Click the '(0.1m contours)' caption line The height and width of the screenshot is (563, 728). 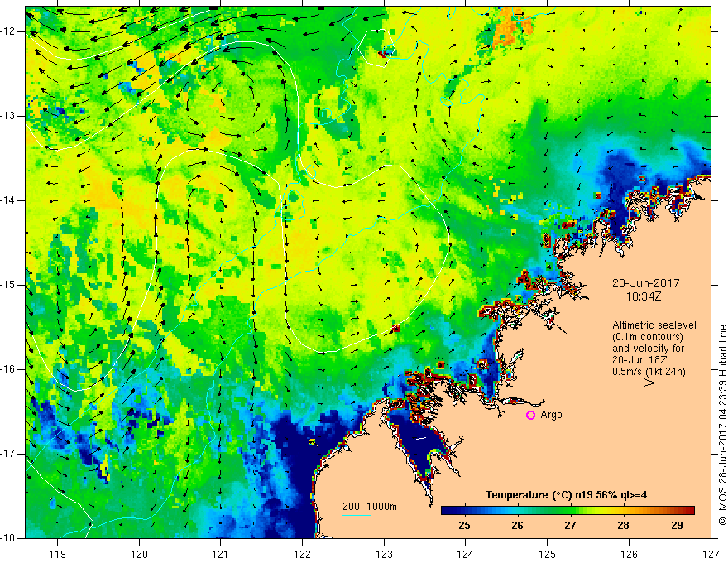(648, 337)
